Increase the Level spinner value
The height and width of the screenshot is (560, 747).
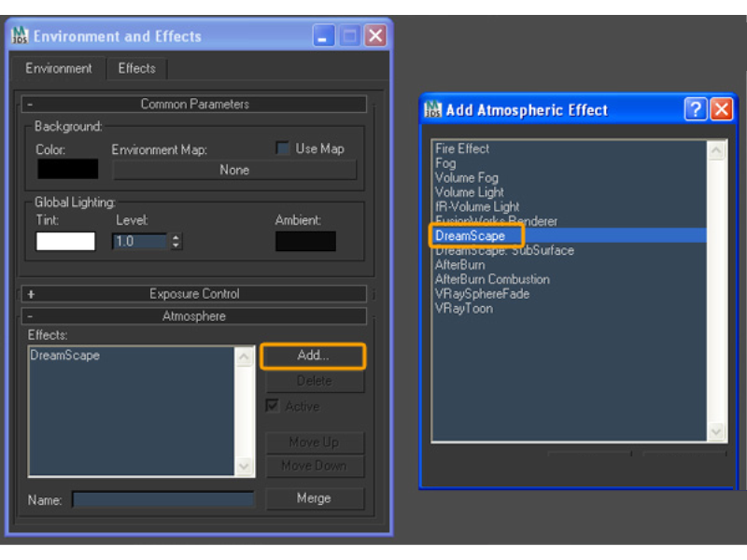point(176,237)
